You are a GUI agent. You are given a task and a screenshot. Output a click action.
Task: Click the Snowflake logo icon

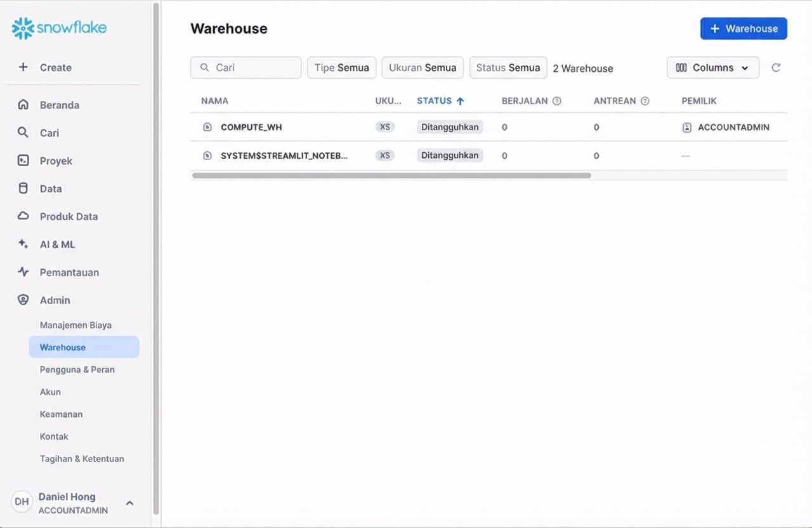point(23,29)
